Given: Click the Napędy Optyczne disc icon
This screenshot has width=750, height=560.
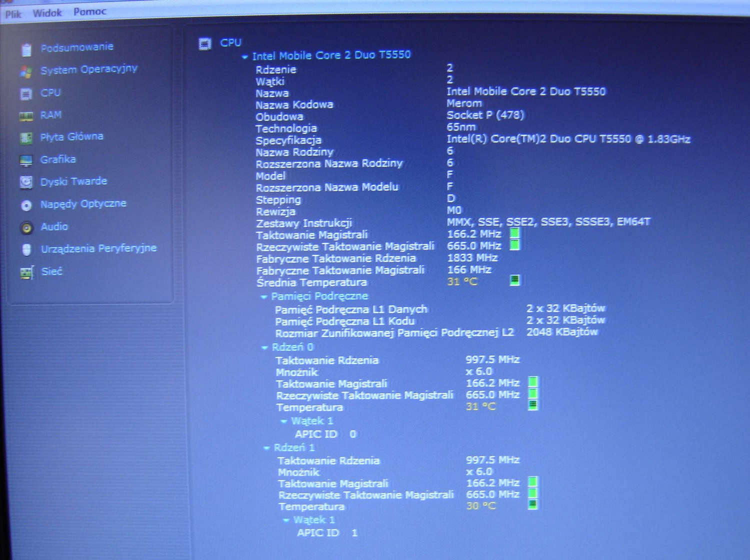Looking at the screenshot, I should click(27, 204).
